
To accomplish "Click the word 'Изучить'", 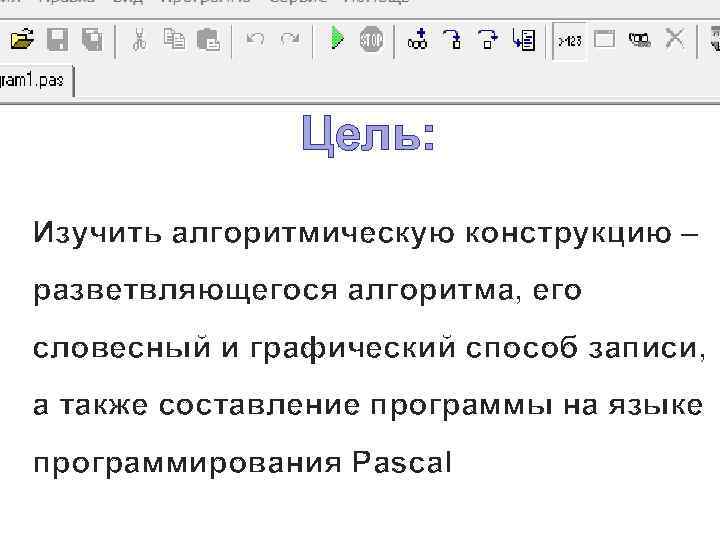I will (x=97, y=233).
